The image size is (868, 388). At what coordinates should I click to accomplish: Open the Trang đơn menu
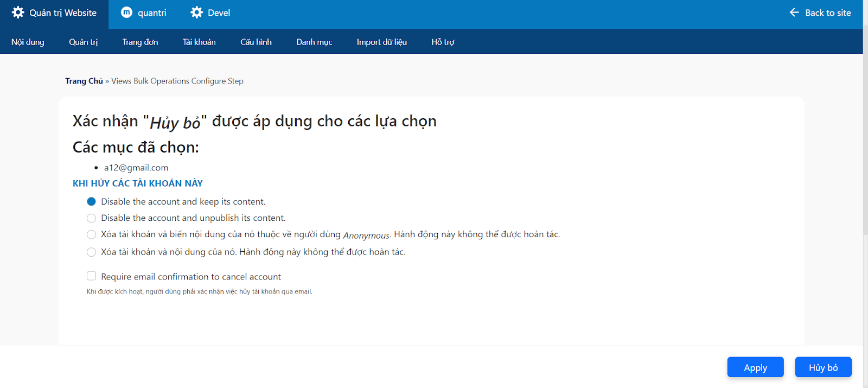pos(140,42)
